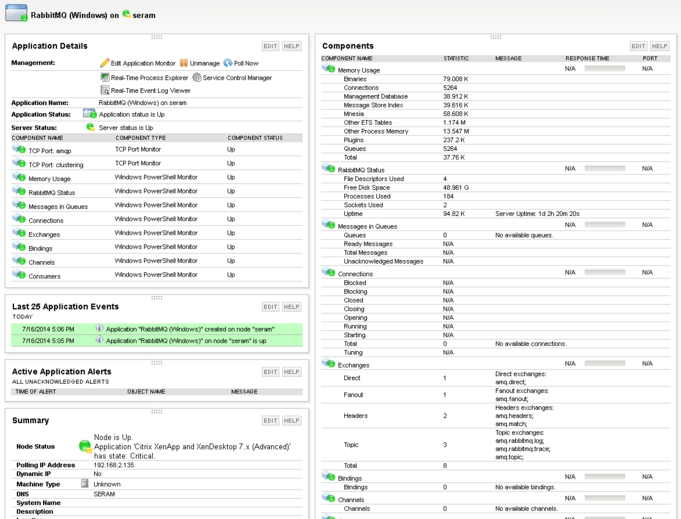The width and height of the screenshot is (681, 519).
Task: Click the polling IP address 192.168.2.135
Action: pos(114,465)
